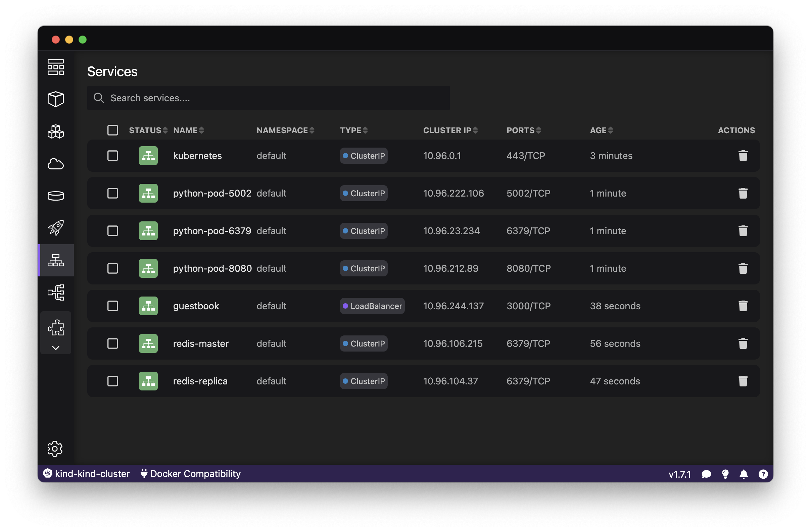
Task: Open the notifications bell in status bar
Action: pos(744,474)
